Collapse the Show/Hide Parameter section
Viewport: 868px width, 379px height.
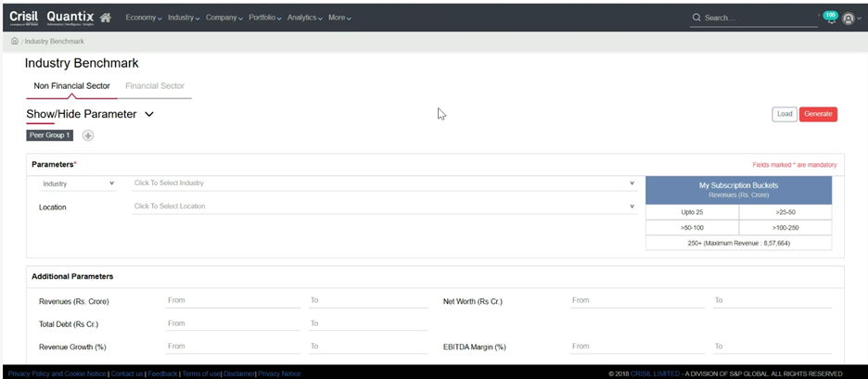pyautogui.click(x=149, y=114)
